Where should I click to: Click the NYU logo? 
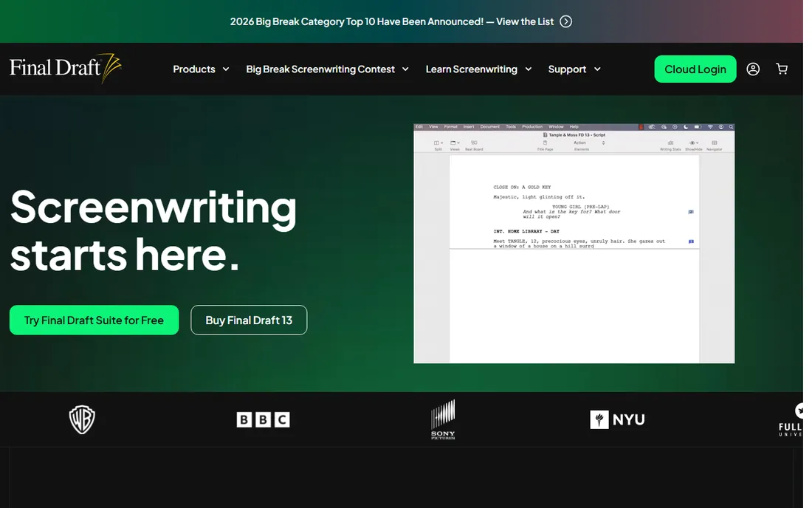(x=617, y=419)
